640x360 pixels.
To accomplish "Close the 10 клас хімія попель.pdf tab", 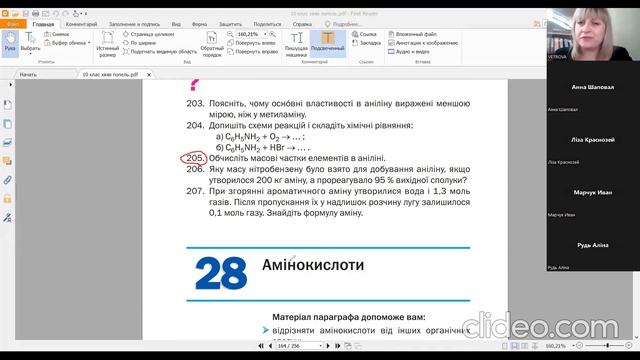I will click(149, 75).
